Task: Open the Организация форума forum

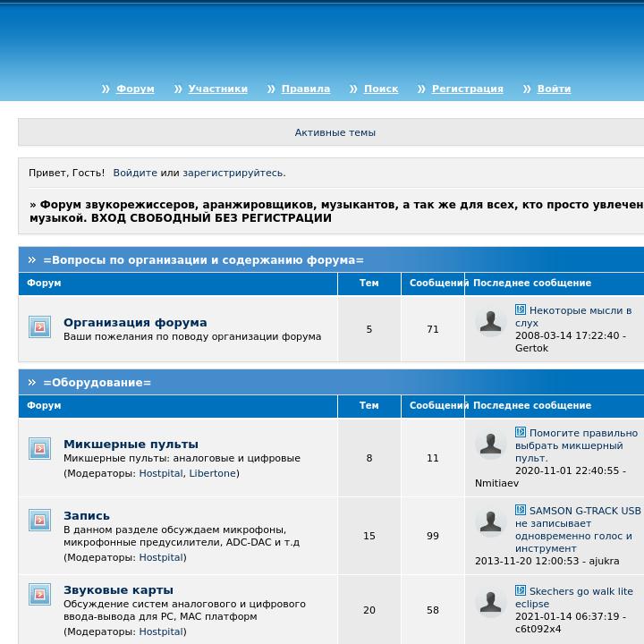Action: pyautogui.click(x=135, y=322)
